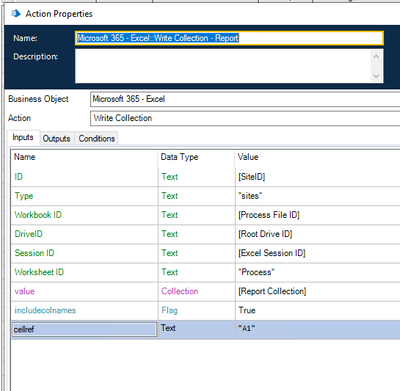The width and height of the screenshot is (400, 391).
Task: Edit the [Report Collection] value cell
Action: pos(318,291)
